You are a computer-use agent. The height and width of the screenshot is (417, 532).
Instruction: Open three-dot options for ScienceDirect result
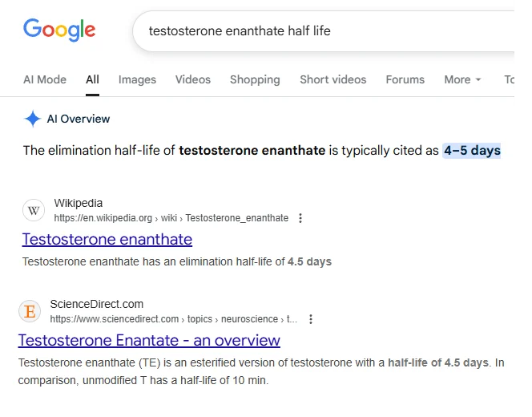click(311, 319)
